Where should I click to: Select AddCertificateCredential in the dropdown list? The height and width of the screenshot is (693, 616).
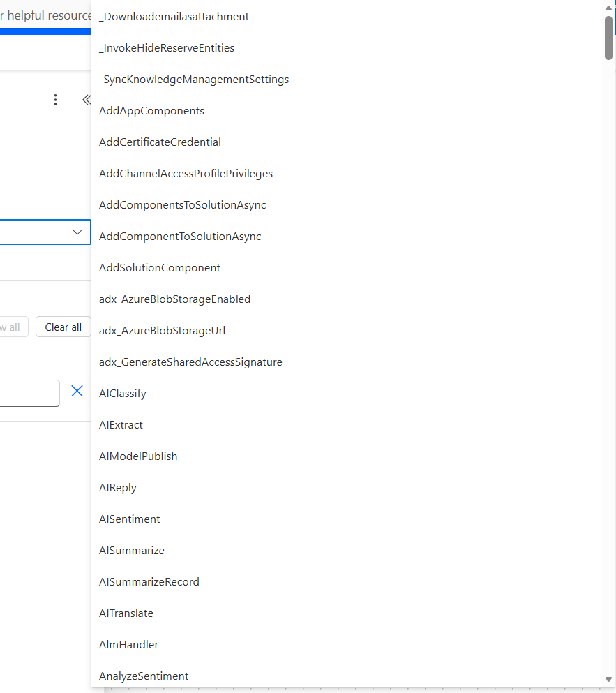tap(160, 142)
